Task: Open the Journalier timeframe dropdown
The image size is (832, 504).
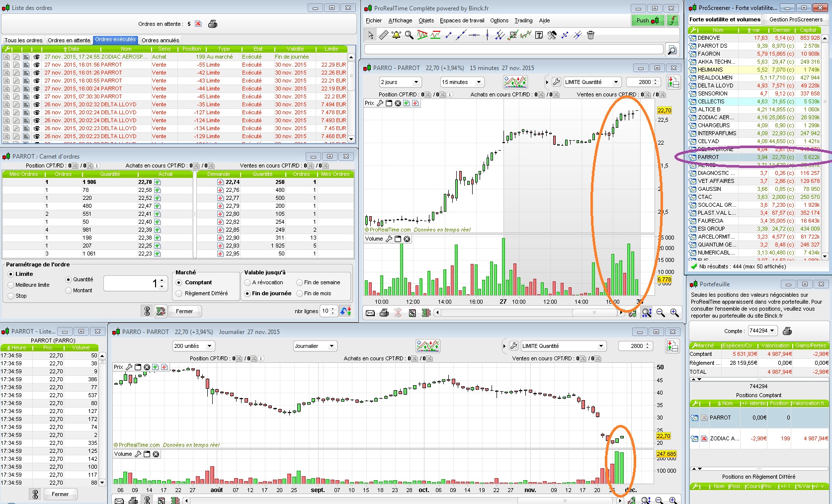Action: pos(315,346)
